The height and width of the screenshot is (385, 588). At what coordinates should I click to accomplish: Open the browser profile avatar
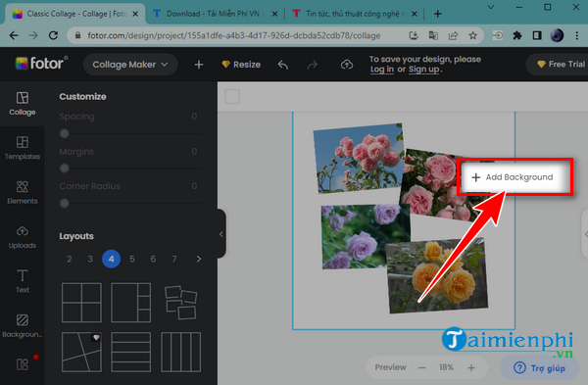pos(557,35)
